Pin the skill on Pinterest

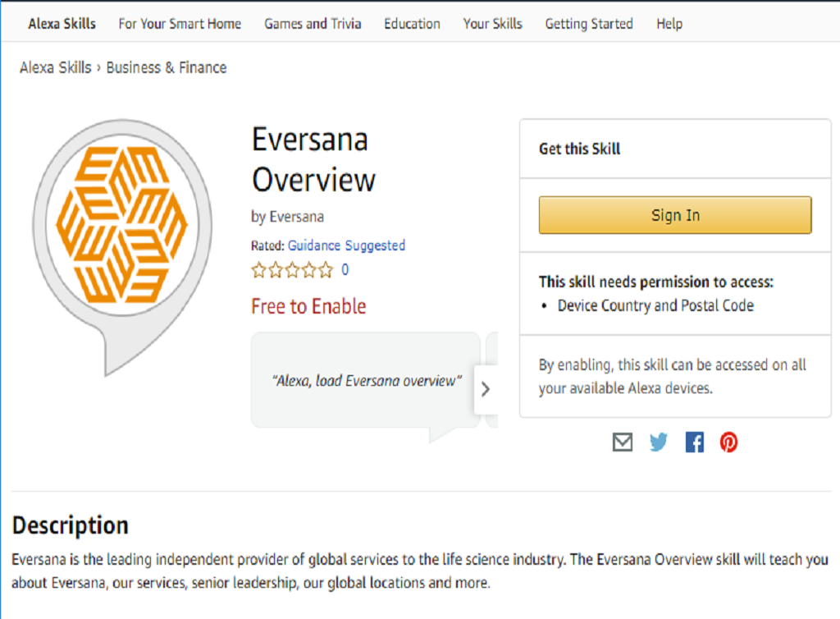coord(728,442)
